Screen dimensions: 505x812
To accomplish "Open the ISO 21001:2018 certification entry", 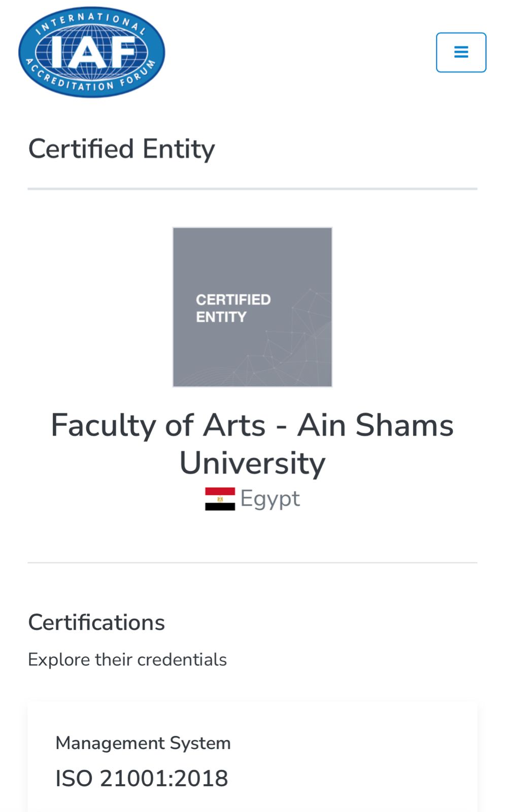I will 142,779.
